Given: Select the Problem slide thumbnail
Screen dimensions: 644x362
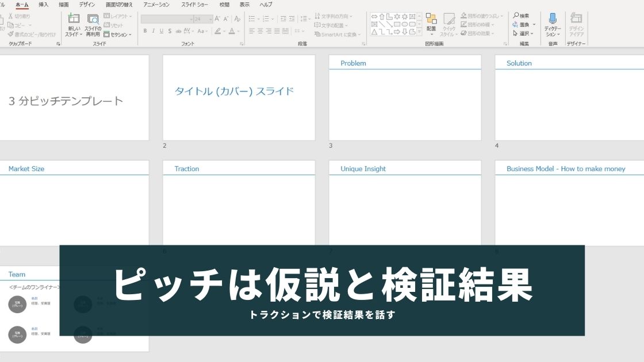Looking at the screenshot, I should [x=405, y=98].
